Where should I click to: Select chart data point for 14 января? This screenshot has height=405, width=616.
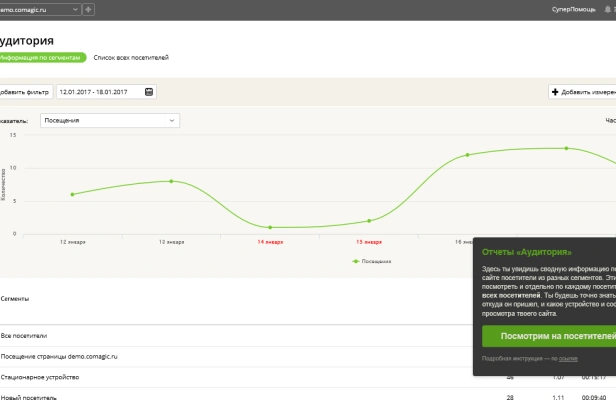(x=270, y=227)
